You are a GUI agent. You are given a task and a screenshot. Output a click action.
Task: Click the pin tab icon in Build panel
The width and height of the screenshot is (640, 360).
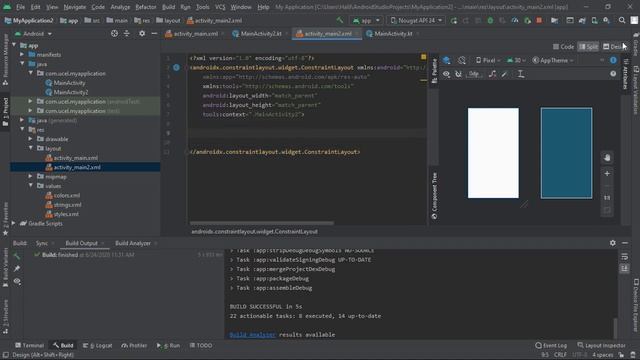coord(17,269)
